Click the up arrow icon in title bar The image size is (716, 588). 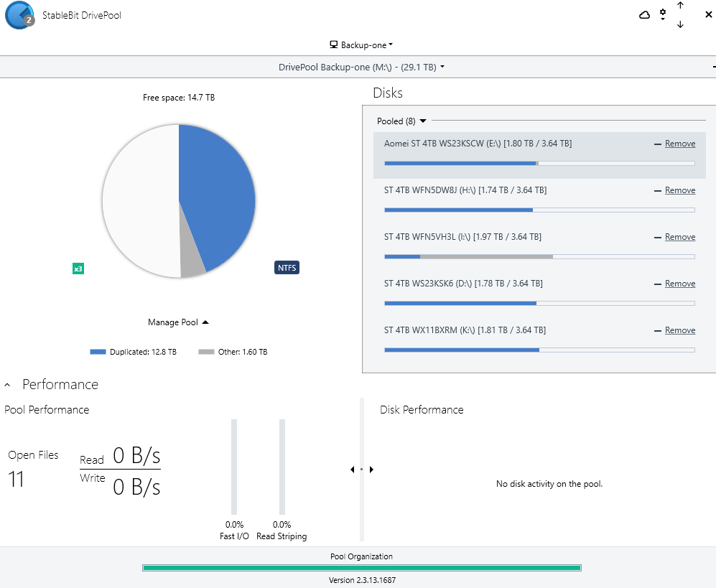(x=680, y=6)
